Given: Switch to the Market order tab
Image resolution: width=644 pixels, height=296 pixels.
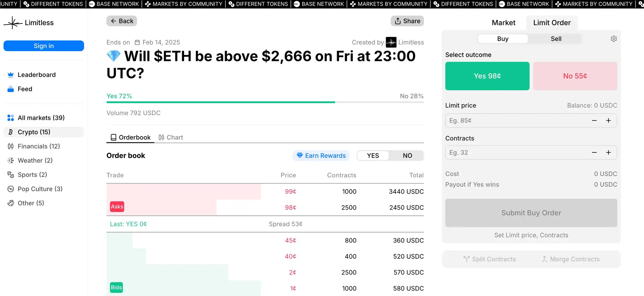Looking at the screenshot, I should coord(503,23).
